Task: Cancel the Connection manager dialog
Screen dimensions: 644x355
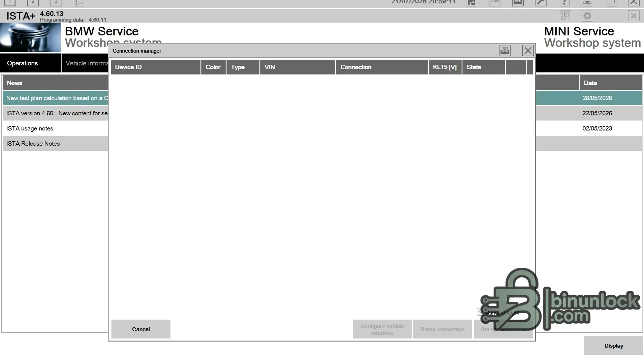Action: [141, 329]
